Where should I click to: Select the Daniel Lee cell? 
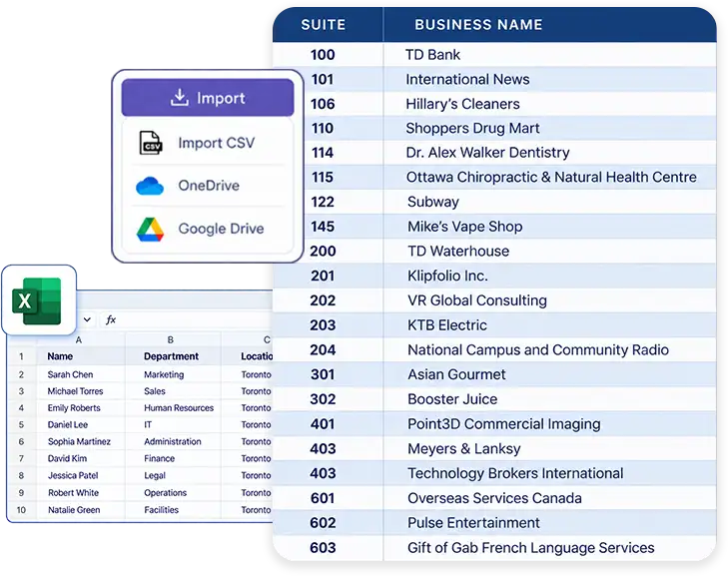point(80,424)
